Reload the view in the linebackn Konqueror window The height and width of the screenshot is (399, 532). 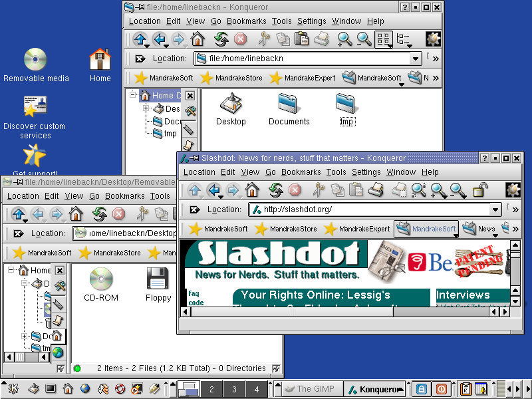point(221,39)
